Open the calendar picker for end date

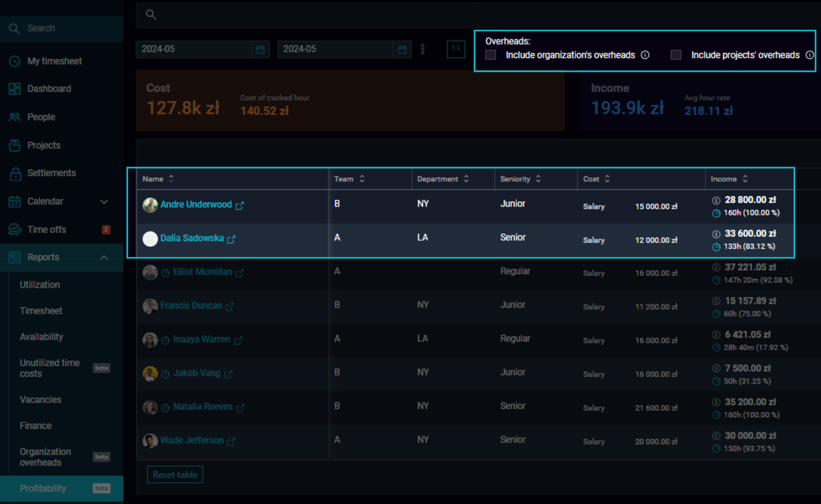click(x=402, y=49)
